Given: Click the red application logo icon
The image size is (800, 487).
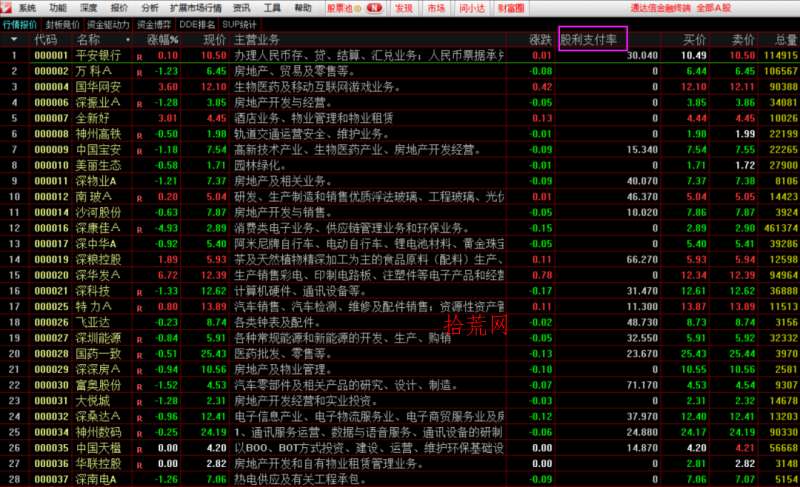Looking at the screenshot, I should click(x=6, y=8).
